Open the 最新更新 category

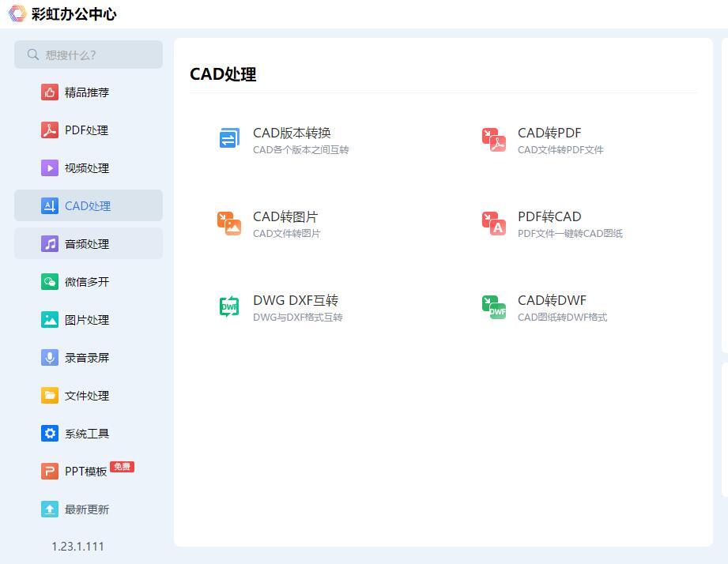(87, 509)
